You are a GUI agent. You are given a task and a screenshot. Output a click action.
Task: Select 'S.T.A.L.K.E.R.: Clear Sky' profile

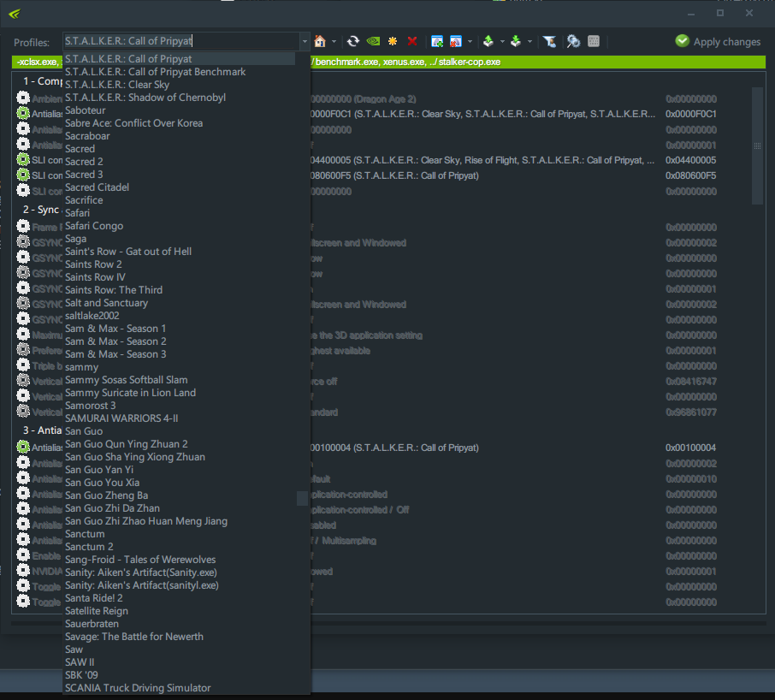pyautogui.click(x=117, y=85)
